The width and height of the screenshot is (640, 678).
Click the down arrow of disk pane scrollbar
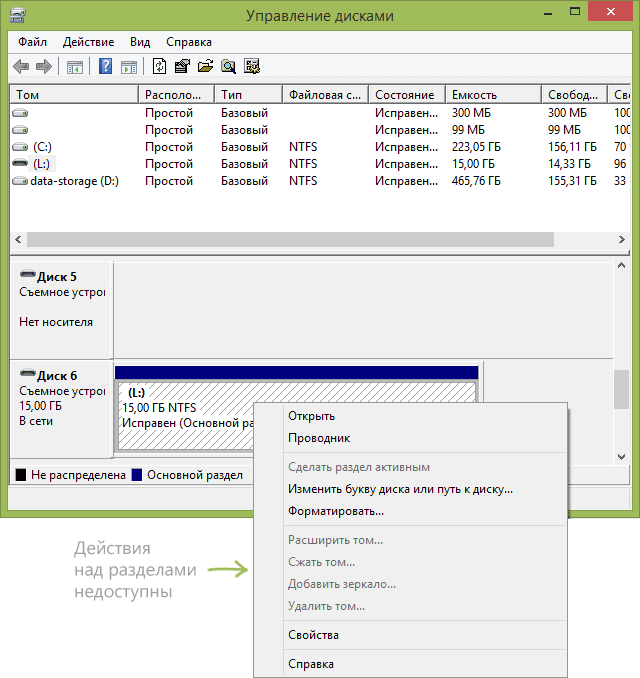[621, 457]
